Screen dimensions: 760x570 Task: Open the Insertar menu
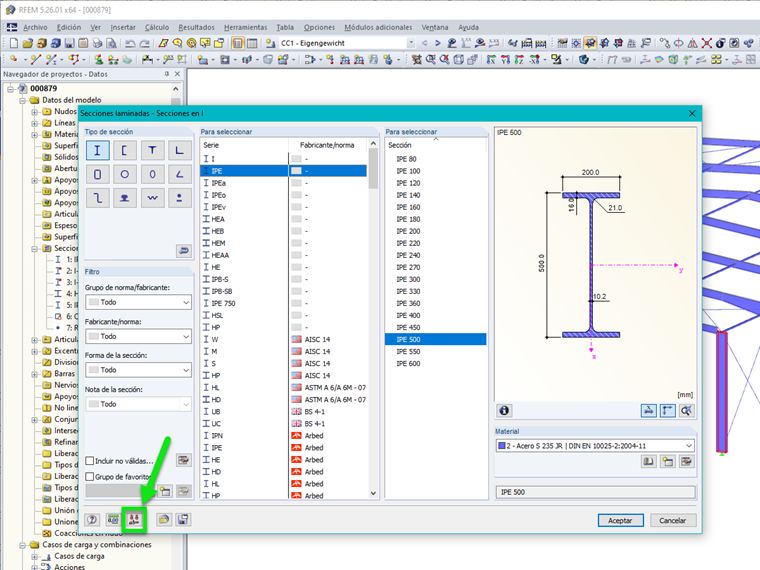(123, 27)
